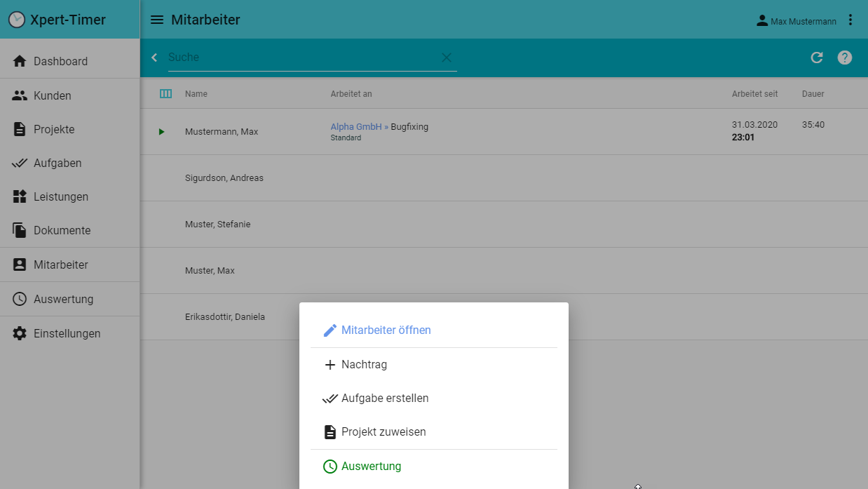Go to Dashboard in the sidebar

[x=60, y=62]
